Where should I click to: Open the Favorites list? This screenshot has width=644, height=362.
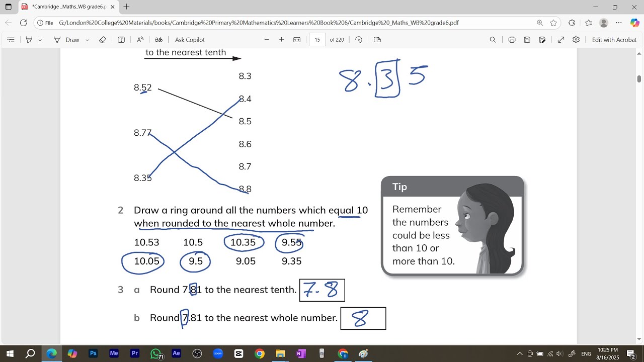point(589,23)
